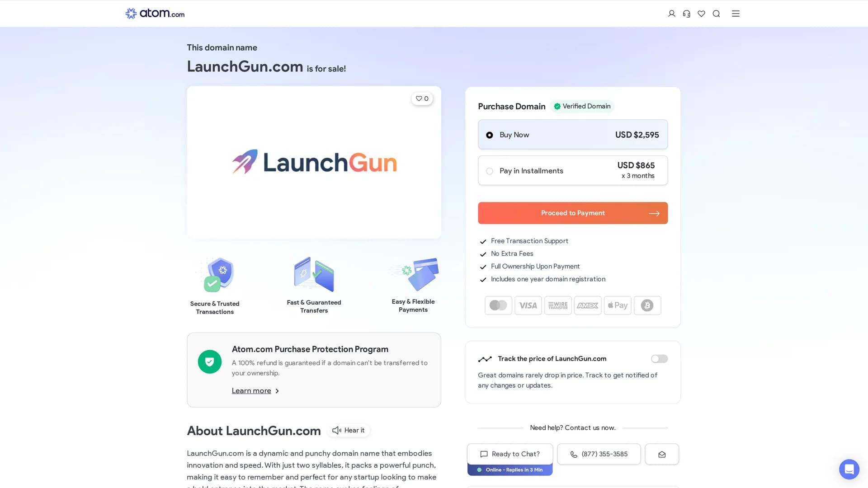This screenshot has width=868, height=488.
Task: Click Includes one year domain registration
Action: pyautogui.click(x=548, y=279)
